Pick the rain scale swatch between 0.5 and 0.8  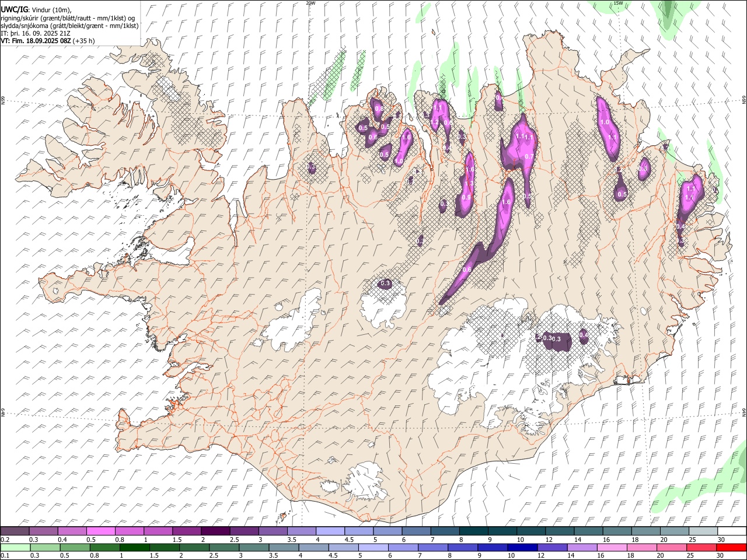pos(76,547)
